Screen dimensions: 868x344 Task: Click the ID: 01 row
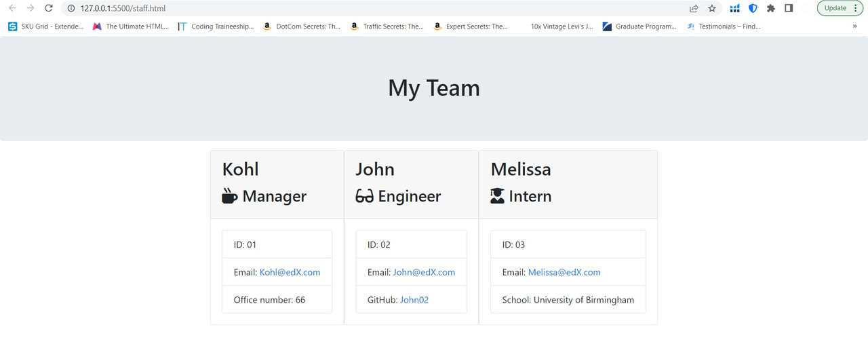pyautogui.click(x=277, y=244)
